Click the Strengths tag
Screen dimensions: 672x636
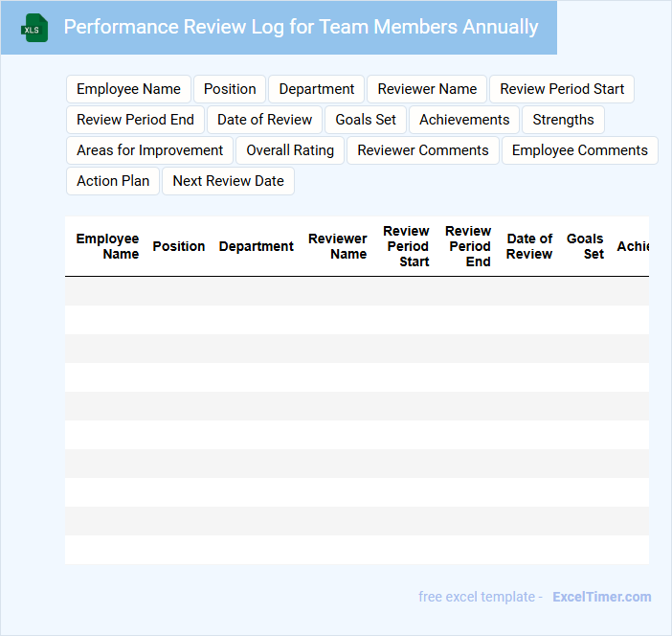coord(563,120)
